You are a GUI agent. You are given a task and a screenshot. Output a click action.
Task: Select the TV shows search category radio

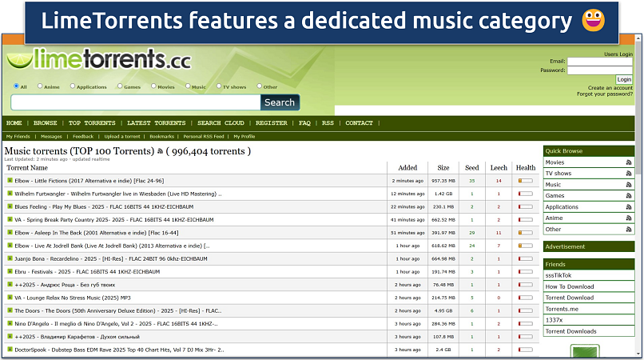pyautogui.click(x=219, y=86)
